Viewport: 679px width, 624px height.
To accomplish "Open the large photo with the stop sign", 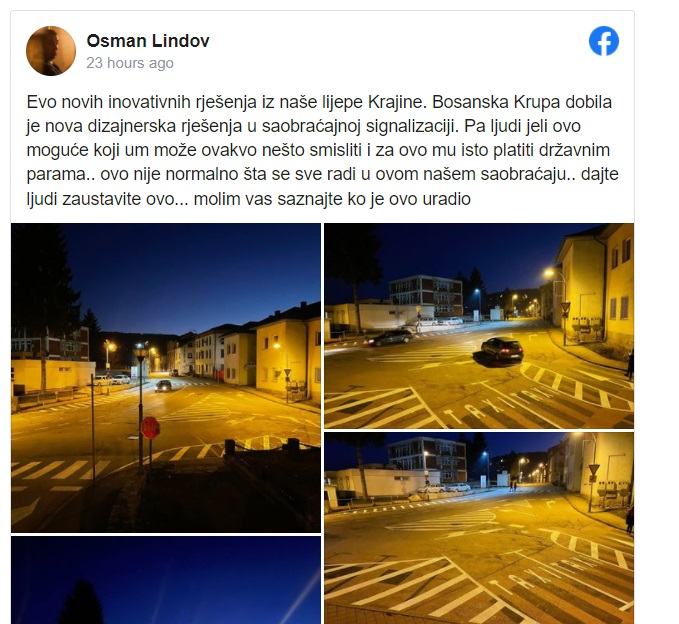I will tap(166, 378).
